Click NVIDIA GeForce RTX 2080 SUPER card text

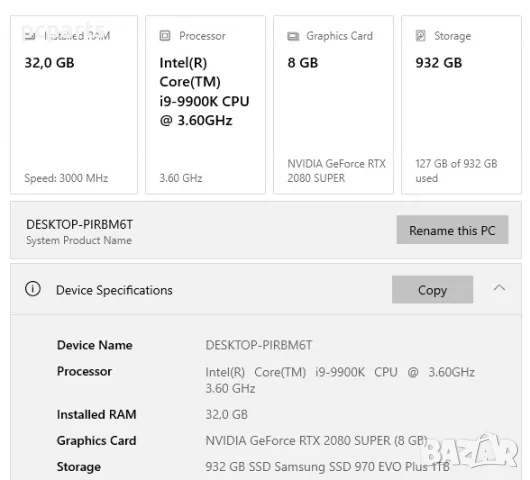(336, 171)
